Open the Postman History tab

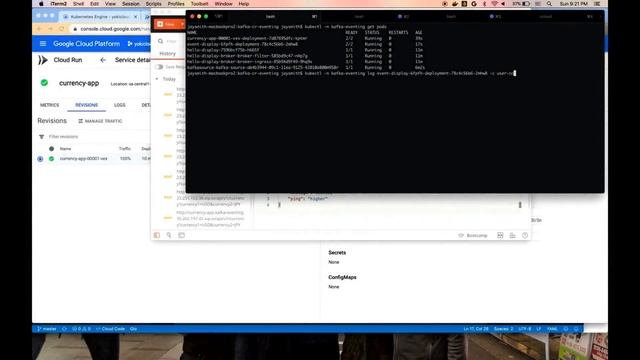167,54
